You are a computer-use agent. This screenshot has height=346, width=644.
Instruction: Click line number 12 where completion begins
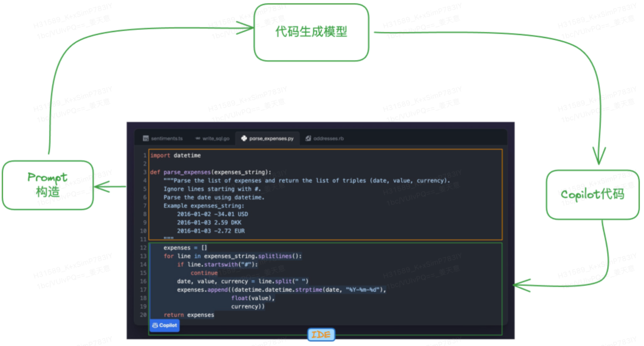[x=143, y=248]
